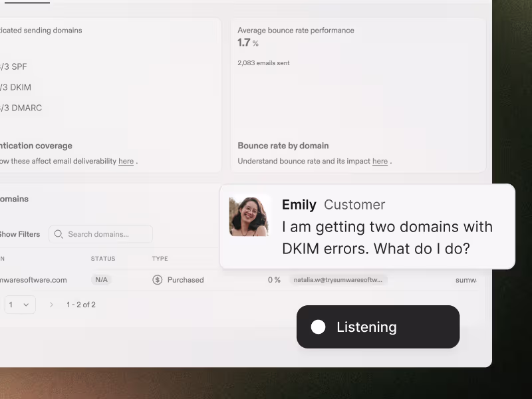Open the 'here' link about bounce rate impact
Viewport: 532px width, 399px height.
[380, 161]
